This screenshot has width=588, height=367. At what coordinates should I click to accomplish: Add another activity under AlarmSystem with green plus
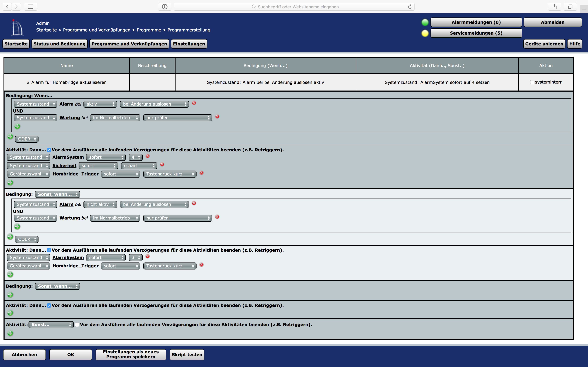(10, 182)
